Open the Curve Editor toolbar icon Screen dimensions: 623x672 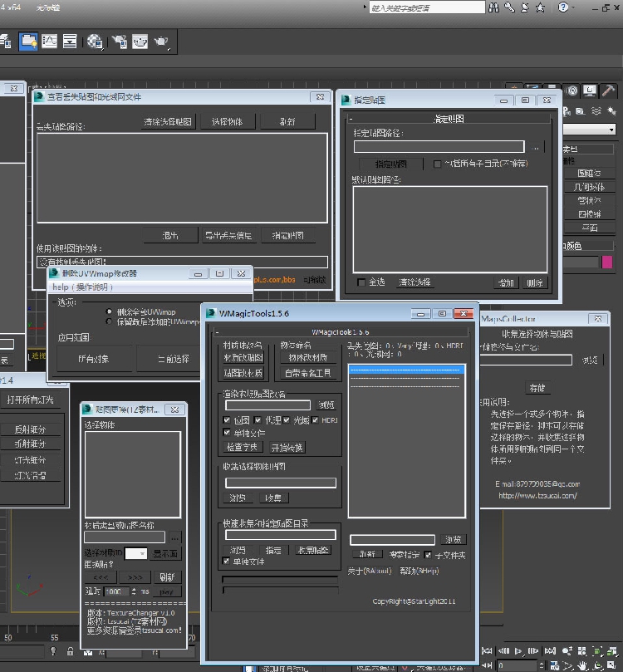pos(49,42)
